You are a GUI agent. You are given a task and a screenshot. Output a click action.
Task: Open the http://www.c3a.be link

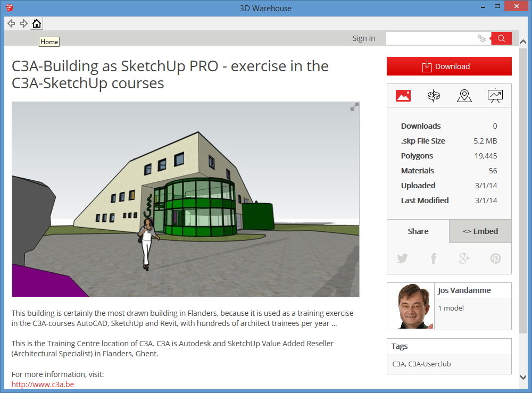pyautogui.click(x=43, y=384)
